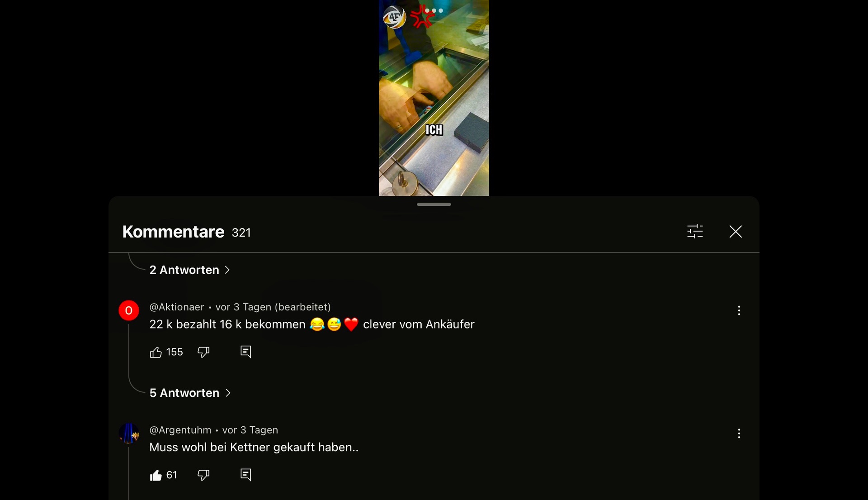The height and width of the screenshot is (500, 868).
Task: Click the @Aktionaer username link
Action: tap(177, 307)
